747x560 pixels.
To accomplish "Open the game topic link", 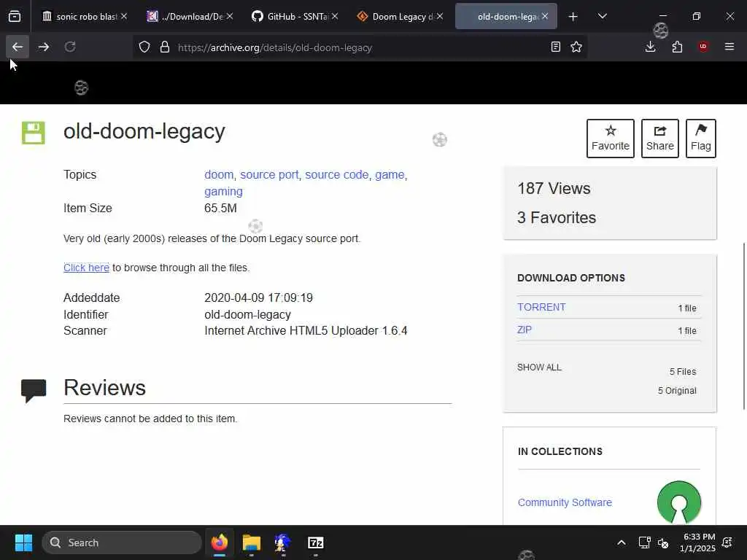I will 390,175.
